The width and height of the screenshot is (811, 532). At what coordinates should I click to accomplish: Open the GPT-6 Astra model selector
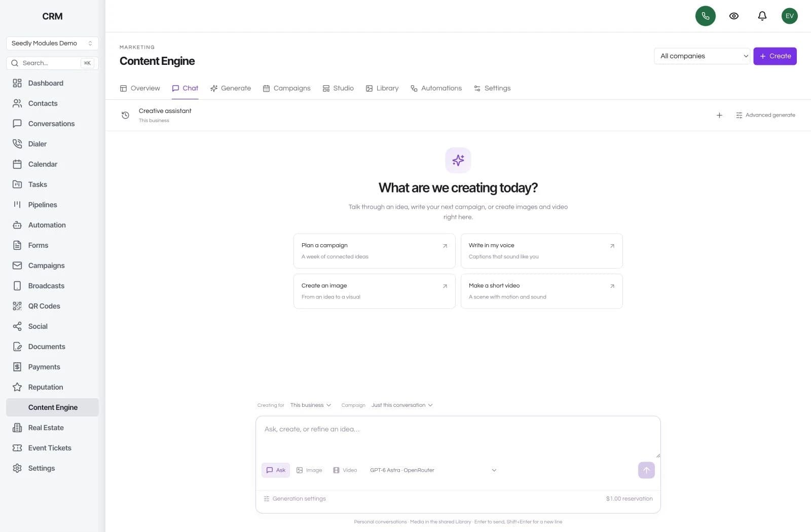point(433,470)
